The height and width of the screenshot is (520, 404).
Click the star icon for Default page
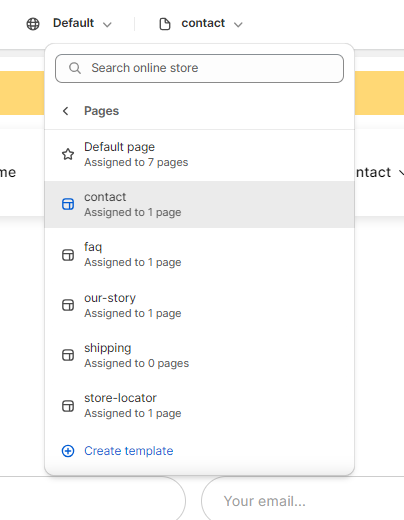(x=68, y=154)
